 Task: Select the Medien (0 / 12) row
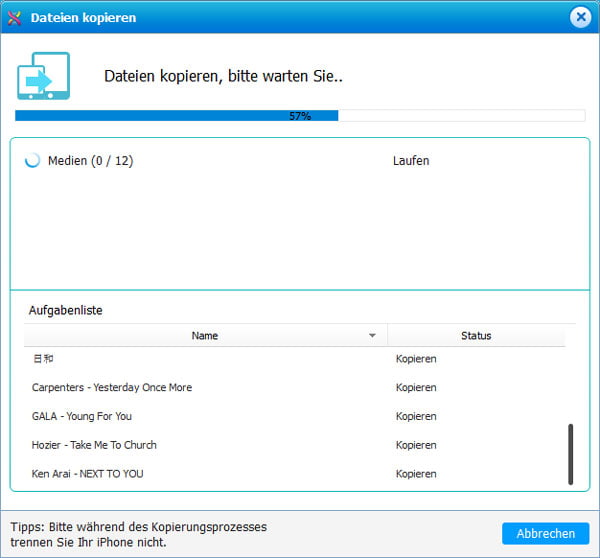point(90,161)
